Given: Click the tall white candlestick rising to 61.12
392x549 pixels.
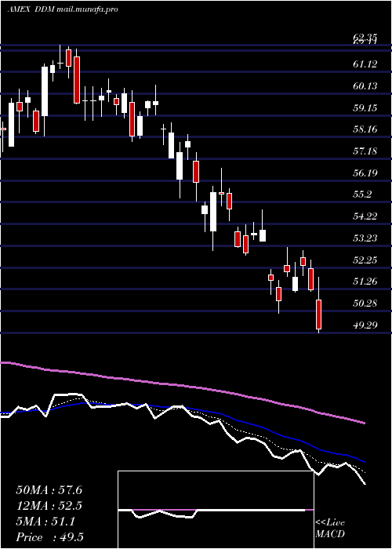Looking at the screenshot, I should coord(45,92).
